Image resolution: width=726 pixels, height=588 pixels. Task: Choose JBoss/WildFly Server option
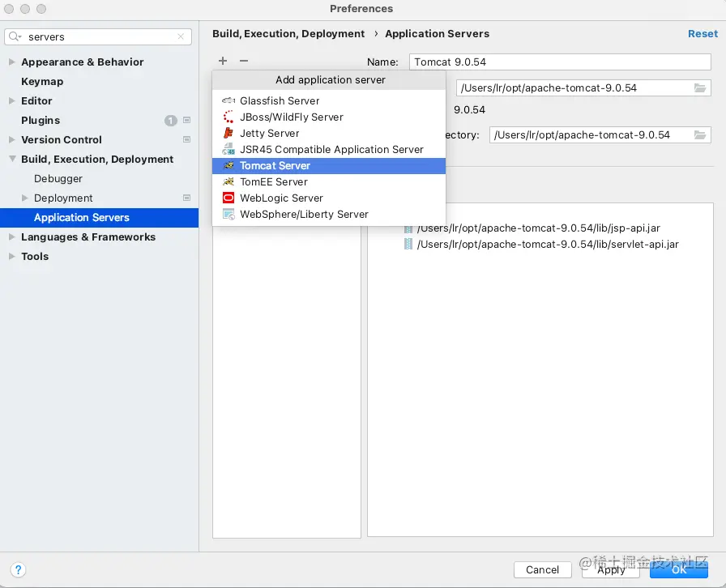329,117
